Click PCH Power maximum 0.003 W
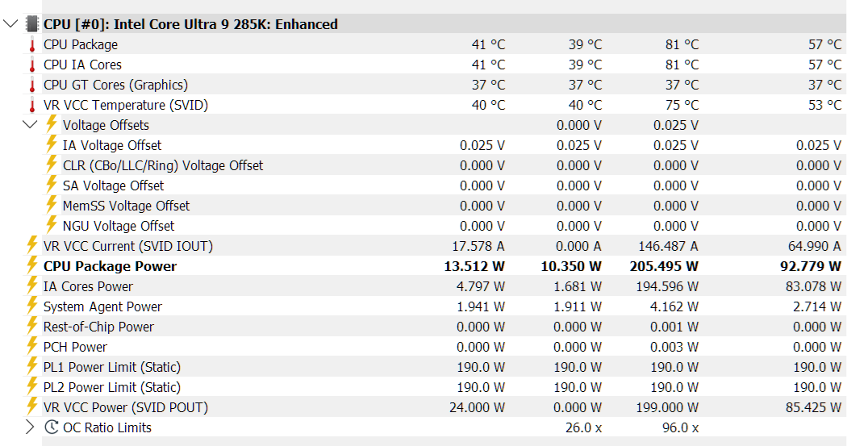Image resolution: width=868 pixels, height=446 pixels. pos(674,348)
